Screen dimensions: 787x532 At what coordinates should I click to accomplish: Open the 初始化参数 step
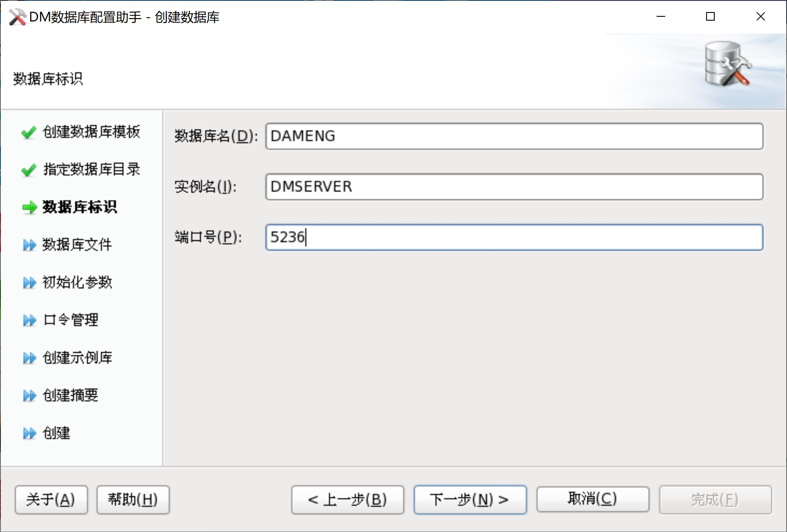(77, 282)
